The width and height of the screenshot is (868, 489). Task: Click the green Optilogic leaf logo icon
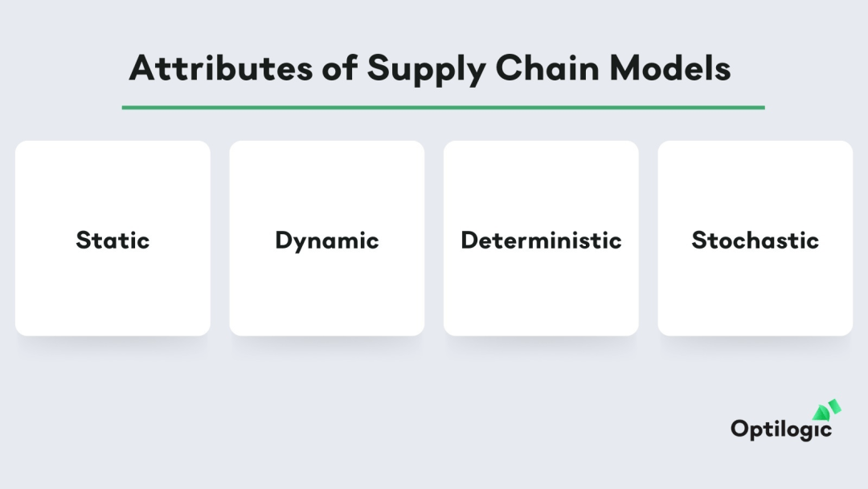[822, 413]
